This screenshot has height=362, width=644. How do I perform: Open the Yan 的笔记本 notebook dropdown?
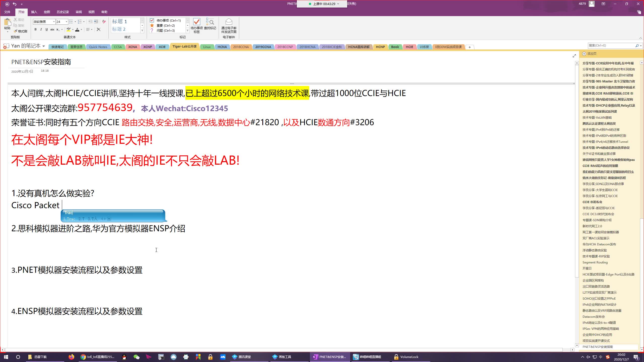click(x=44, y=46)
